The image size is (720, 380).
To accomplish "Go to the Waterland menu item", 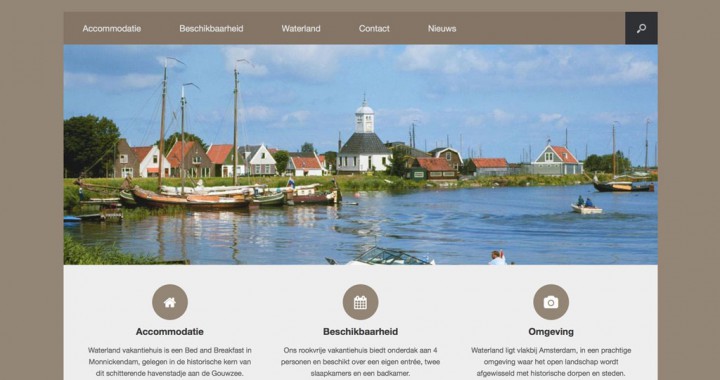I will 301,28.
